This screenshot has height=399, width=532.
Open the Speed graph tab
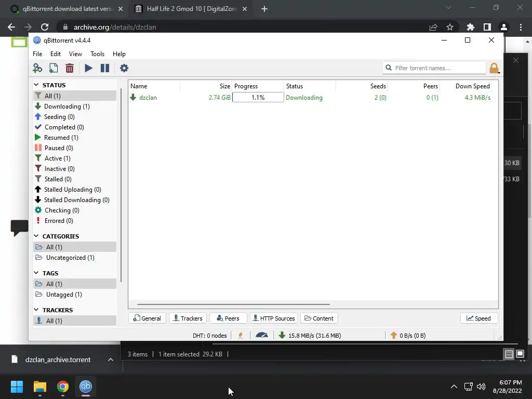(x=478, y=318)
